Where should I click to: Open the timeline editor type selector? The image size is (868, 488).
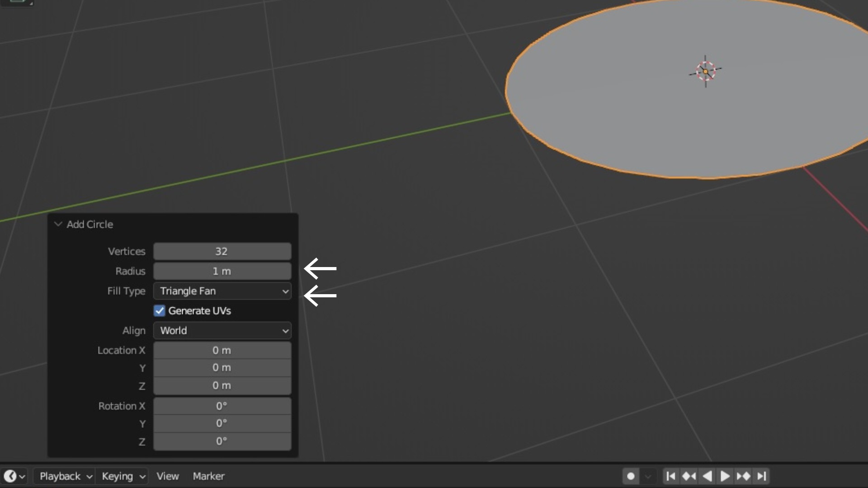coord(14,476)
